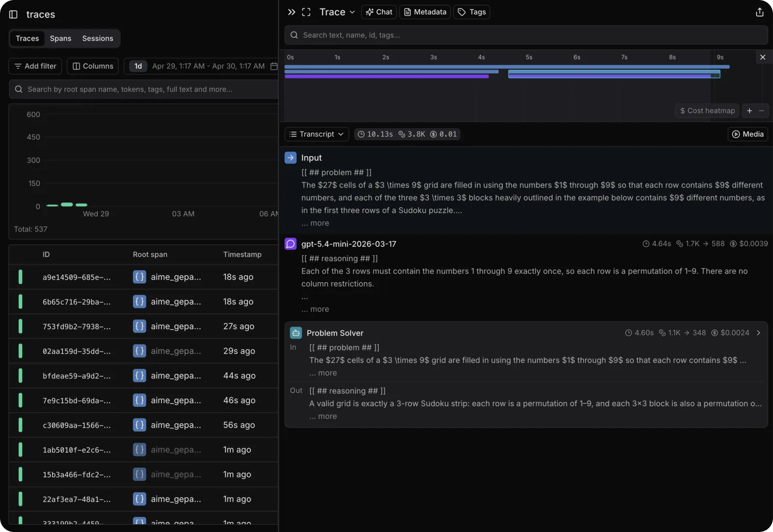
Task: Click the highlighted Problem Solver timeline bar
Action: point(614,73)
